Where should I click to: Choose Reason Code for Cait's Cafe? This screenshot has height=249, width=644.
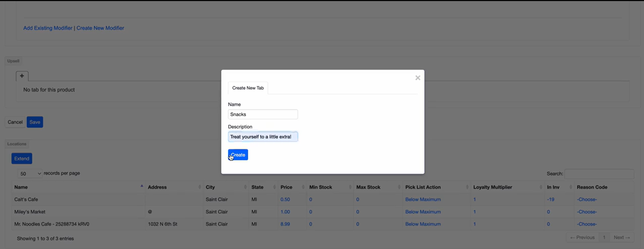[x=587, y=200]
